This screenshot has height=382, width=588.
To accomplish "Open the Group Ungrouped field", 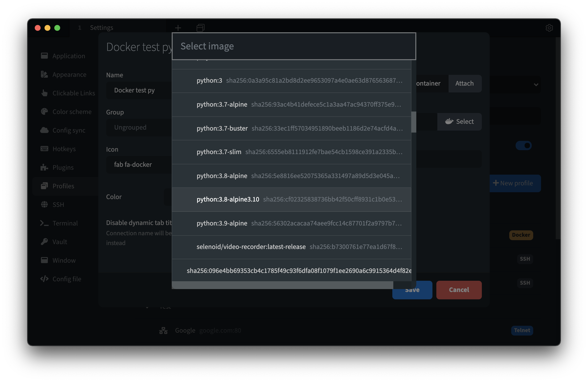I will tap(139, 127).
